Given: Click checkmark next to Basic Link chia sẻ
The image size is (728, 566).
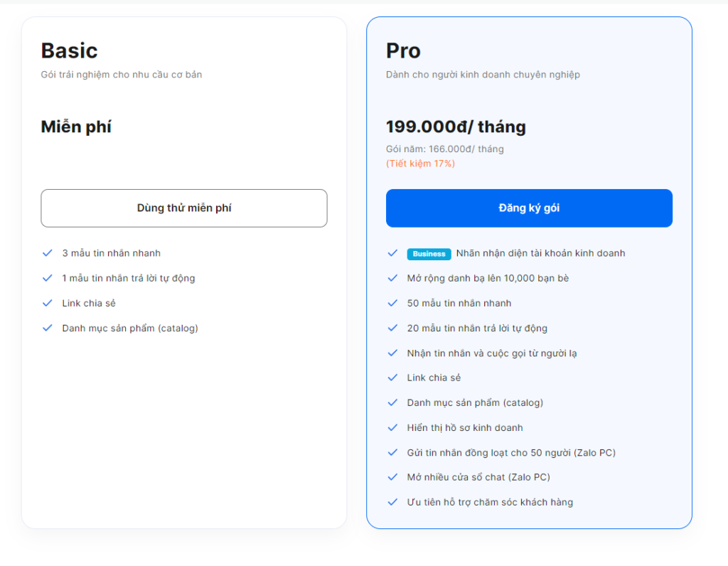Looking at the screenshot, I should 48,303.
